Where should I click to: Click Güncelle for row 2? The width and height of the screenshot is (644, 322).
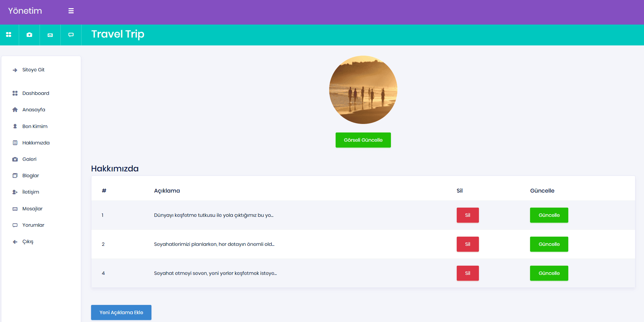click(x=549, y=244)
